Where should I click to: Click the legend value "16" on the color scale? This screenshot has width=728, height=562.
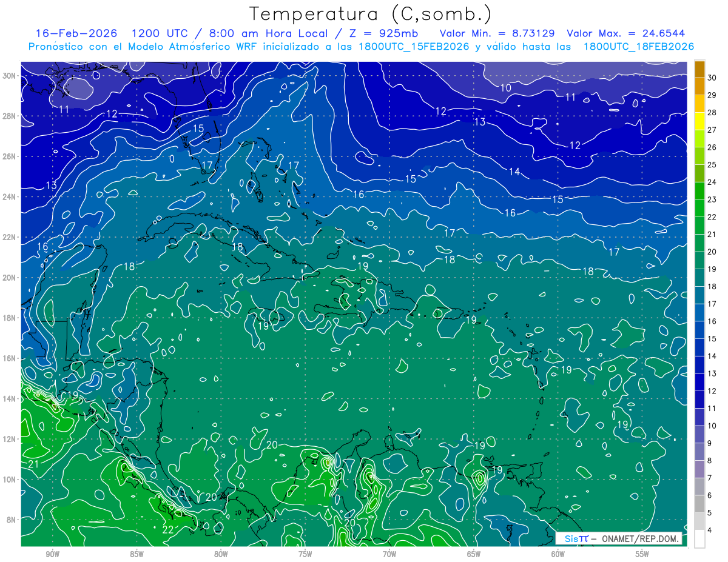click(x=712, y=321)
